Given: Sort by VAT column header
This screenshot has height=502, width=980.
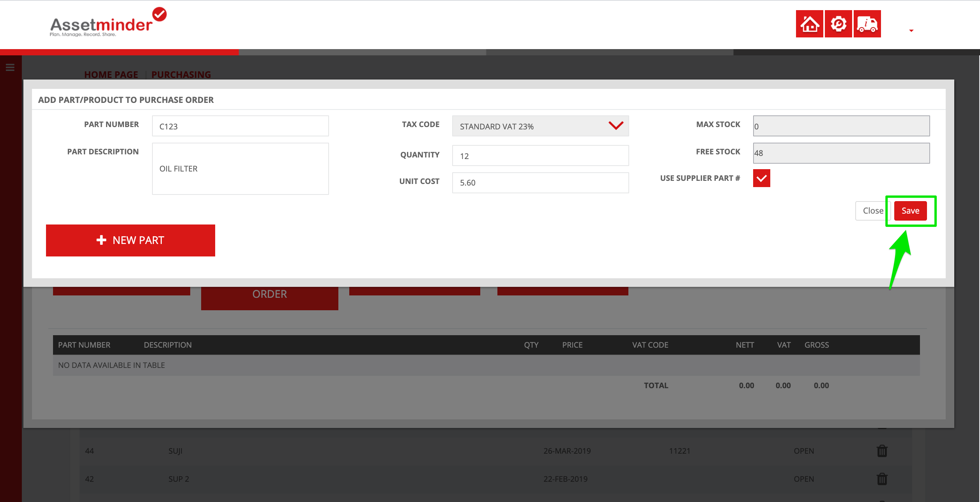Looking at the screenshot, I should [784, 345].
